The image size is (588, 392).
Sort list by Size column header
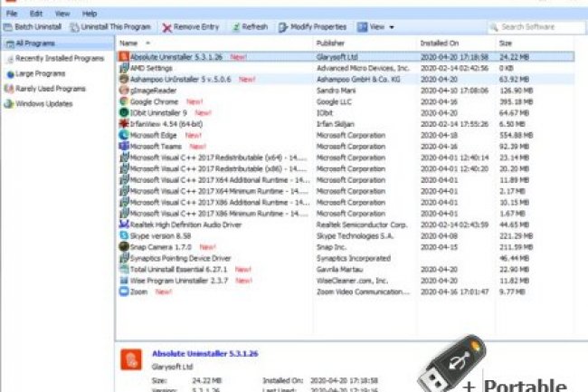pos(507,43)
